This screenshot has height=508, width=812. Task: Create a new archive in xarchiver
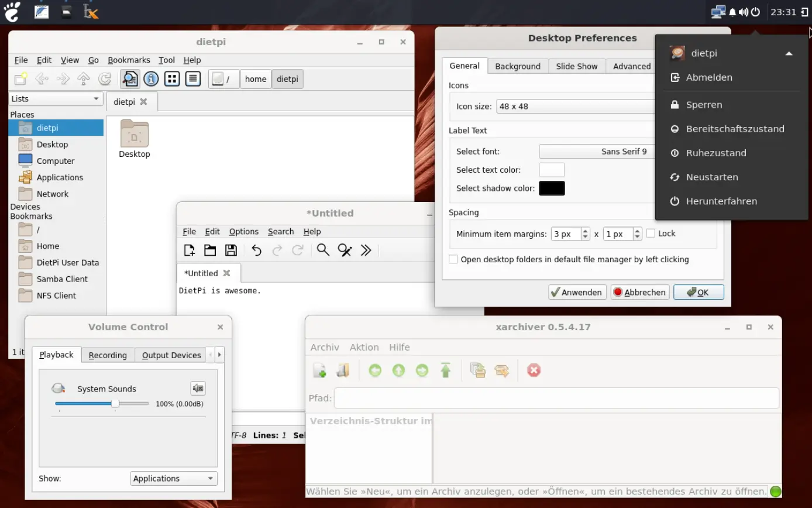coord(319,370)
